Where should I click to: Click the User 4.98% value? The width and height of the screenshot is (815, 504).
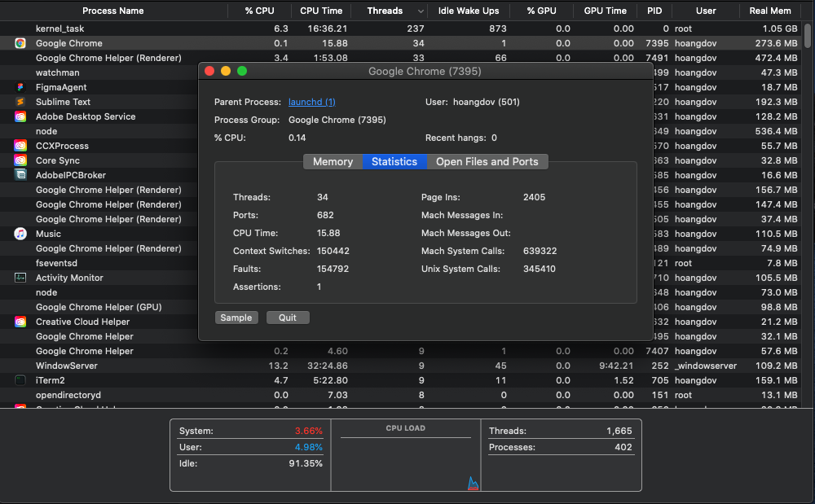[309, 447]
